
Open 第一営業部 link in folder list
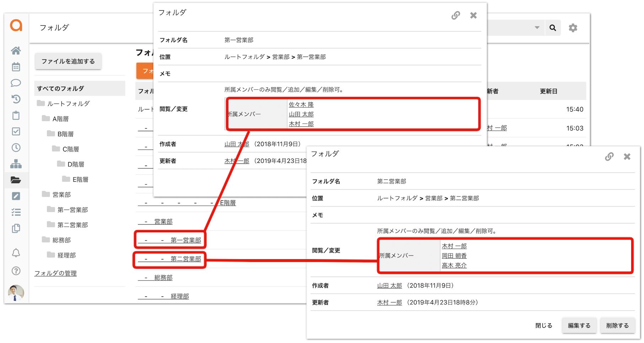point(186,240)
